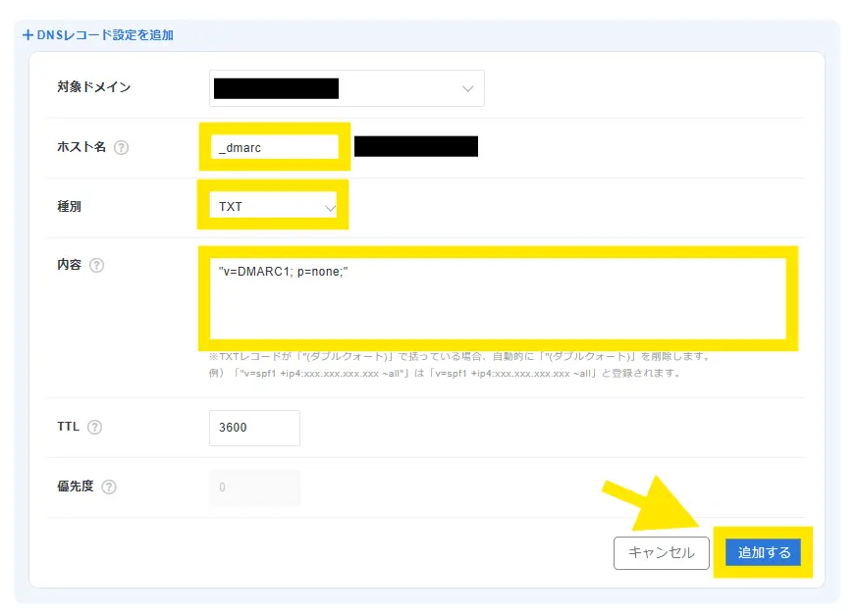Show help for the 内容 field
This screenshot has width=857, height=616.
[x=96, y=266]
